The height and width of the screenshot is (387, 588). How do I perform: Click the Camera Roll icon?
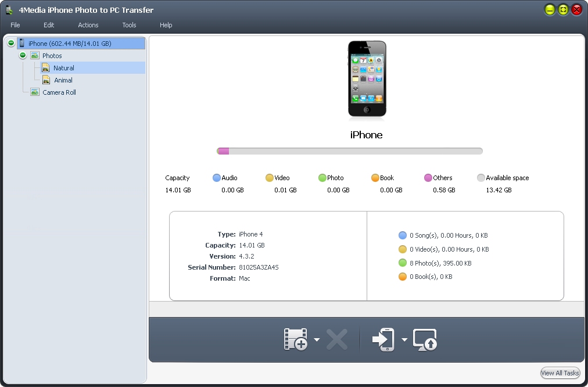[35, 92]
